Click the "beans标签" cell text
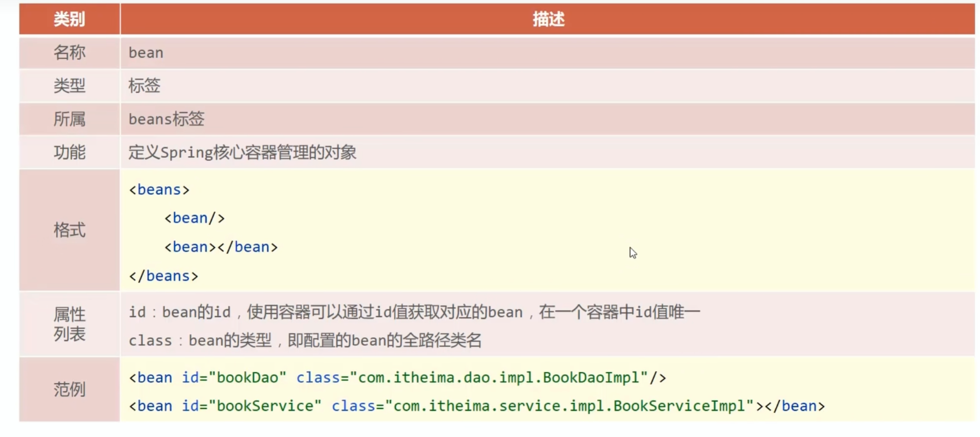The height and width of the screenshot is (437, 980). (166, 119)
